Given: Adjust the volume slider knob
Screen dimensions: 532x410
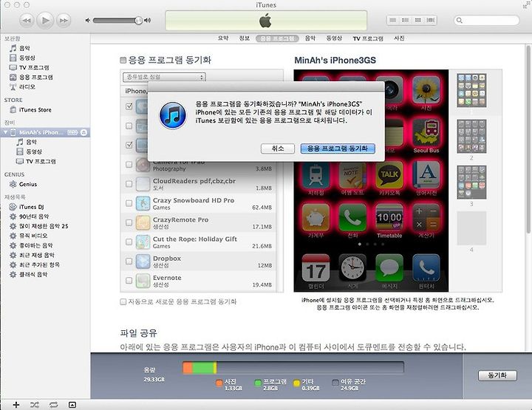Looking at the screenshot, I should coord(138,21).
